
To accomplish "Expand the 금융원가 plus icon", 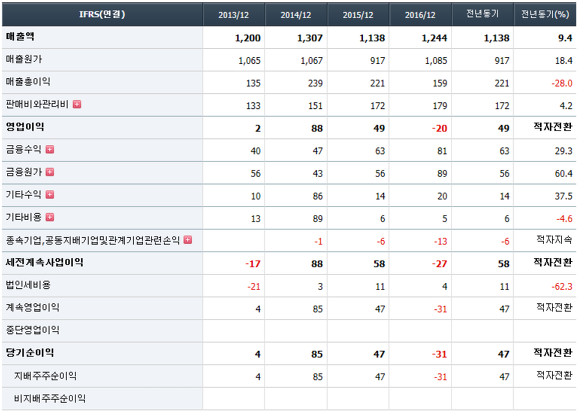I will 50,172.
